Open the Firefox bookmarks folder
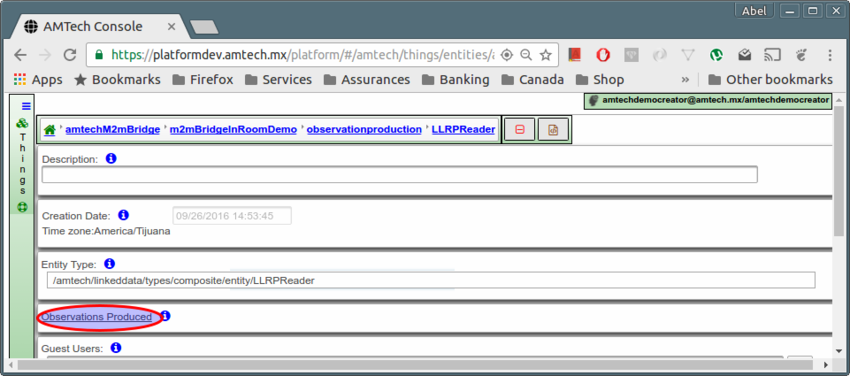The width and height of the screenshot is (850, 376). [203, 80]
